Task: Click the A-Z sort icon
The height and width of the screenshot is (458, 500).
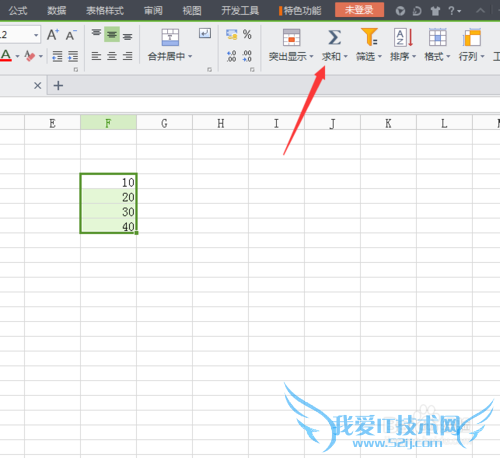Action: coord(404,37)
